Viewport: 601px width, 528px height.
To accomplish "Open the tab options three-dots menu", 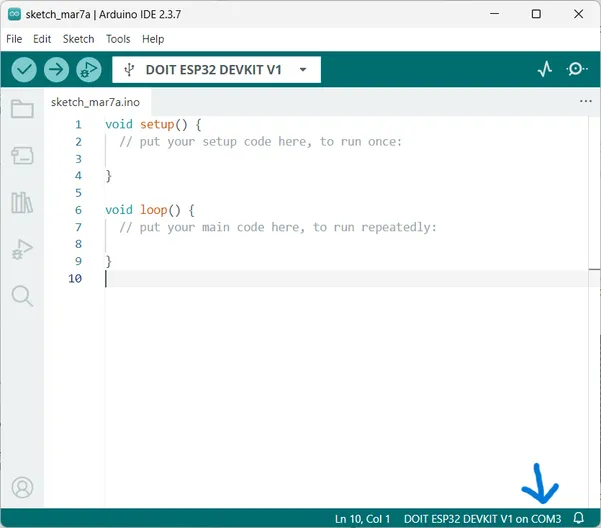I will point(586,101).
